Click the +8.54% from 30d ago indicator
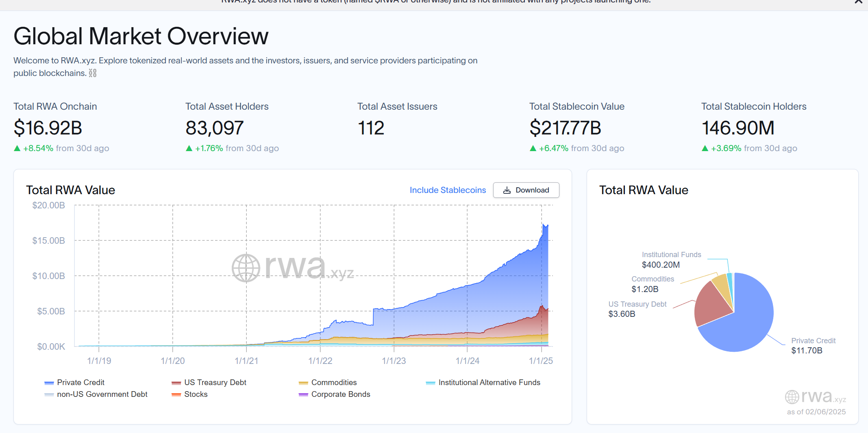The height and width of the screenshot is (433, 868). 61,148
